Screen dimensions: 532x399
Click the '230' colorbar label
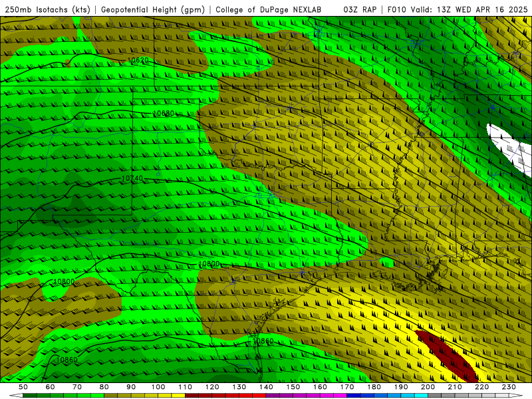tap(509, 387)
